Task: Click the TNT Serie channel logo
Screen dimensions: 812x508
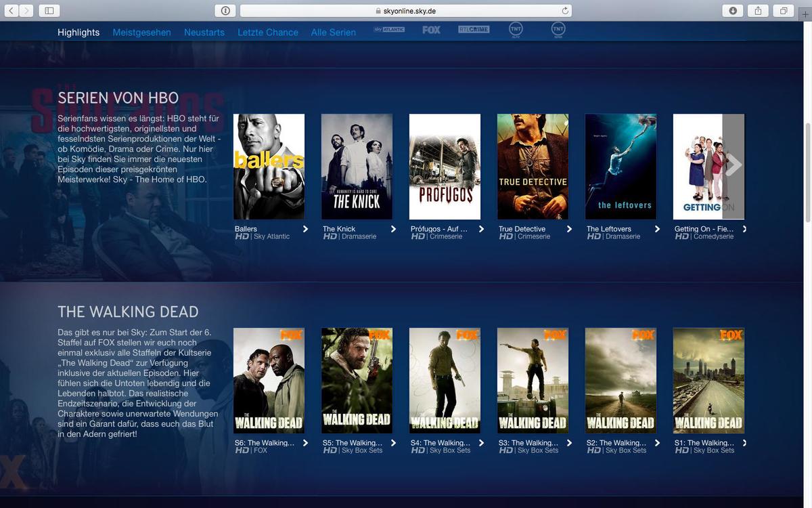Action: [x=558, y=29]
